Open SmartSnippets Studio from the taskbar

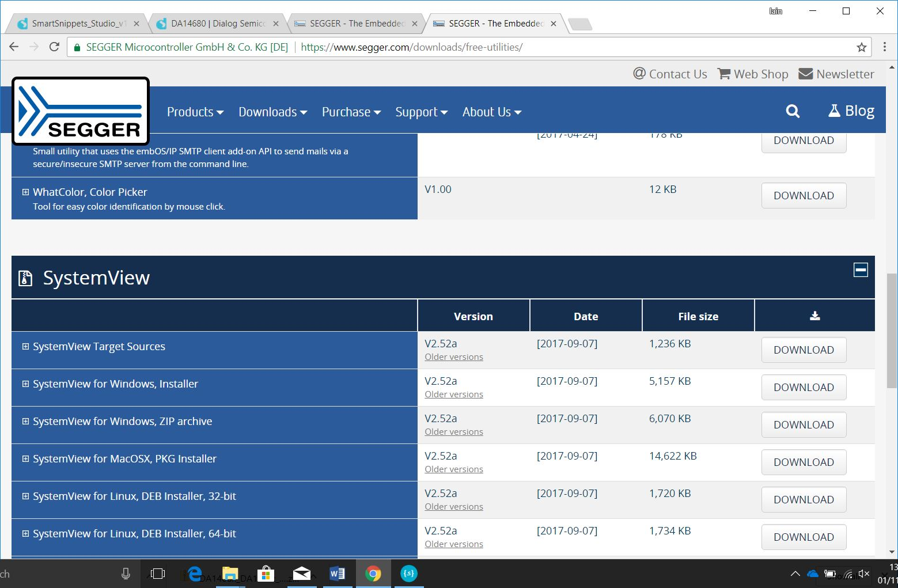pos(409,574)
